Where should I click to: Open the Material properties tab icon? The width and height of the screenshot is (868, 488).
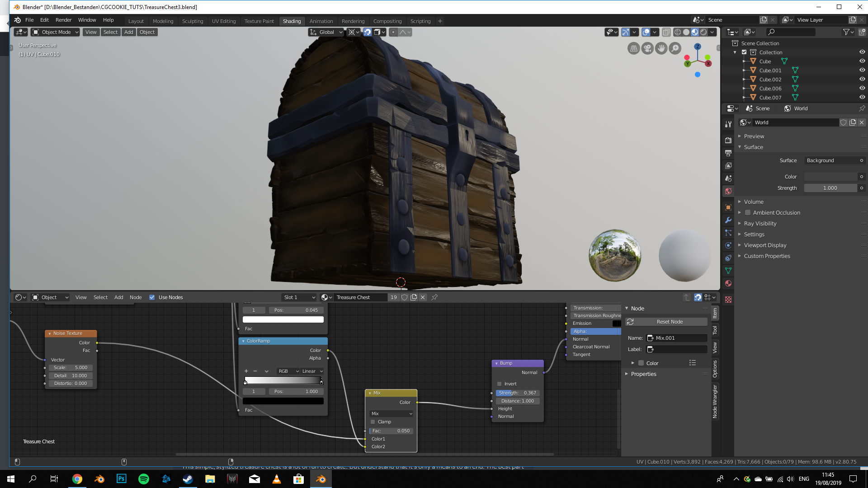tap(728, 283)
